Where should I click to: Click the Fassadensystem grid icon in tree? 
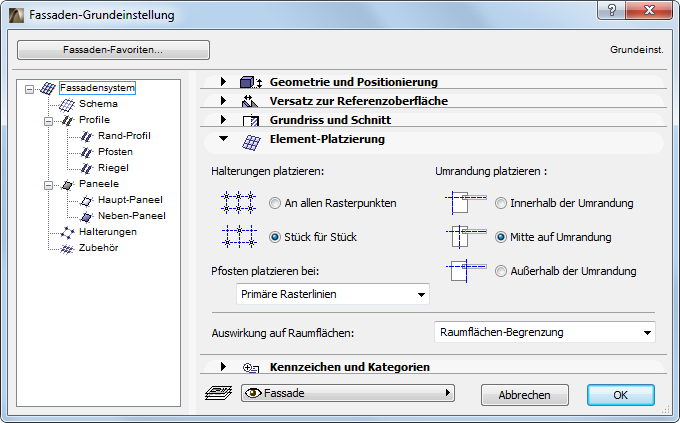(x=48, y=89)
